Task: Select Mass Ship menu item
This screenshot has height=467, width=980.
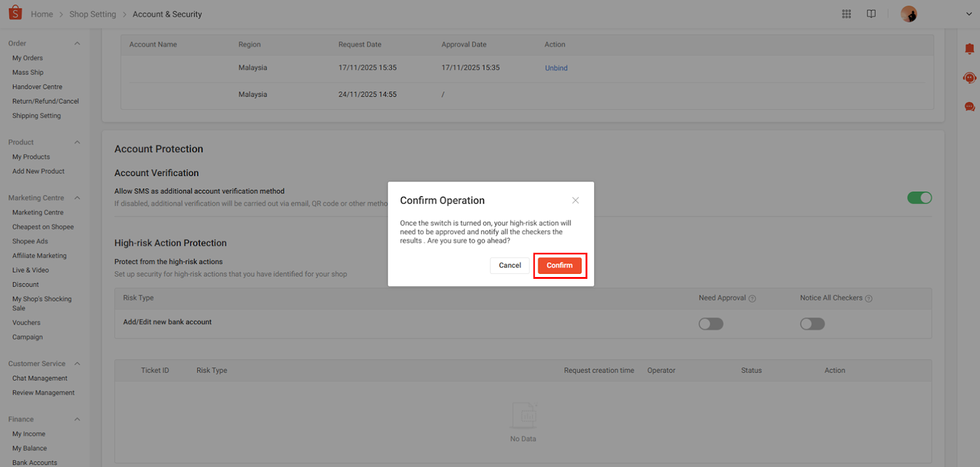Action: [28, 72]
